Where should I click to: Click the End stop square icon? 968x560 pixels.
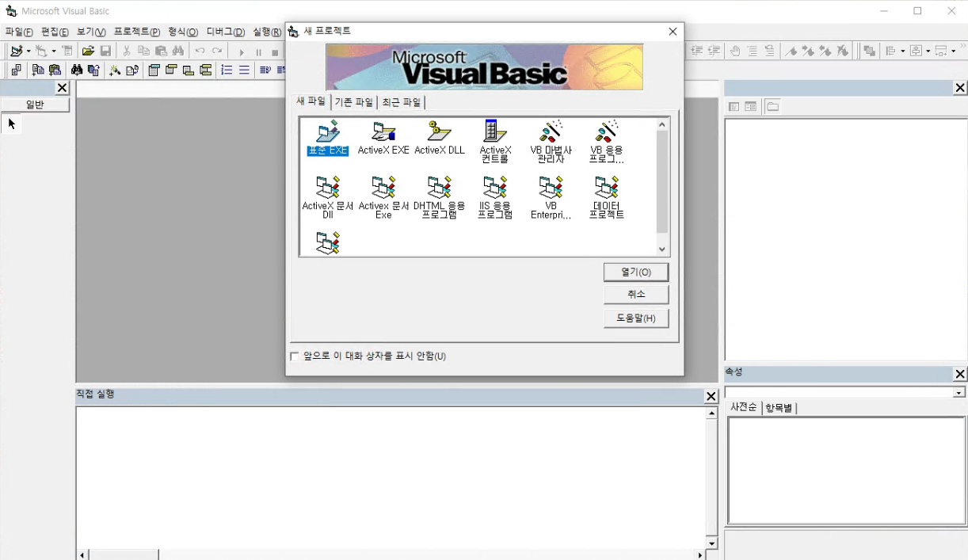pos(275,52)
